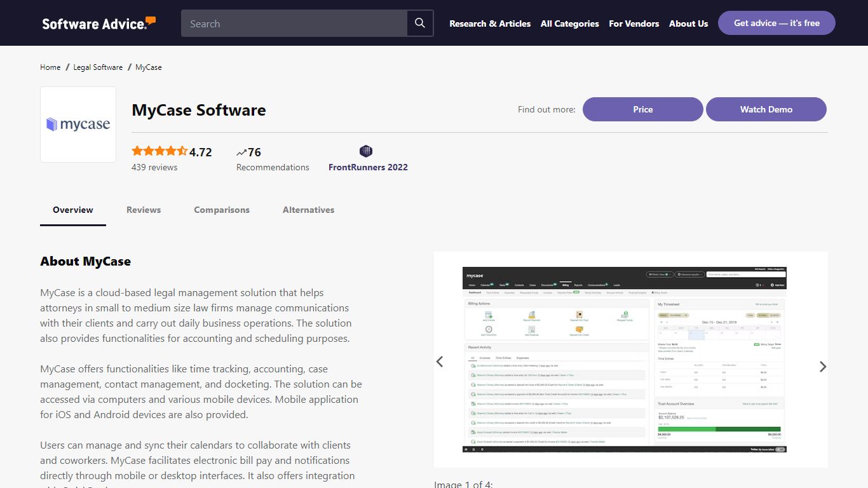Click Get advice — it's free button
Image resolution: width=868 pixels, height=488 pixels.
pyautogui.click(x=776, y=23)
